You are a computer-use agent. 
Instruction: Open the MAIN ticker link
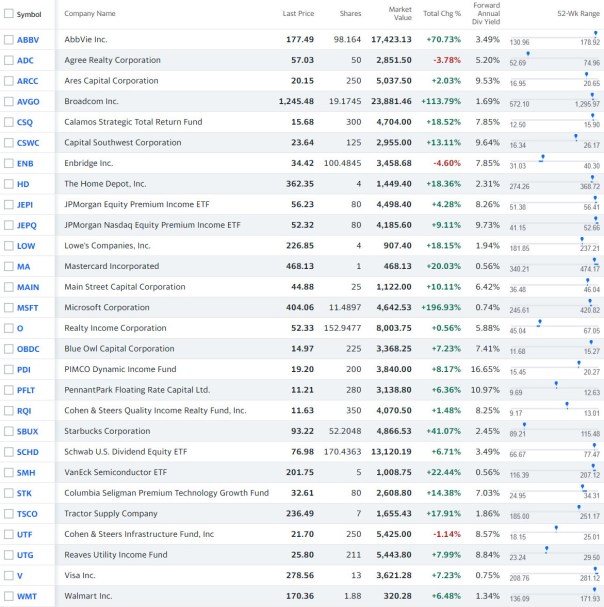click(x=28, y=287)
